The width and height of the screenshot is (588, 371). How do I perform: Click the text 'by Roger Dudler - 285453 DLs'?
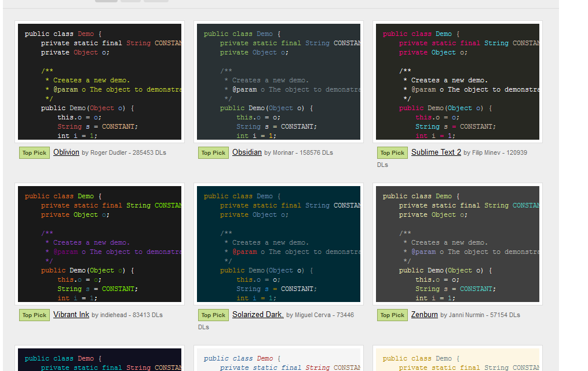point(124,152)
